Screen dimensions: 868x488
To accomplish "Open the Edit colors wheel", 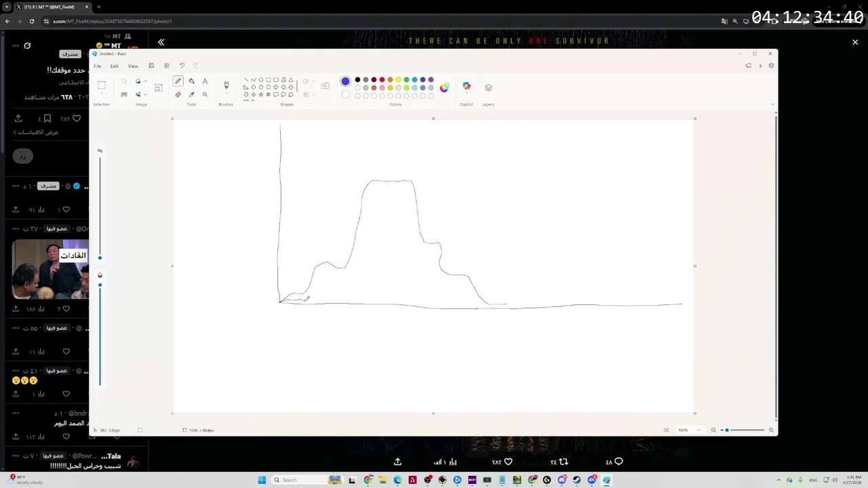I will pos(444,87).
